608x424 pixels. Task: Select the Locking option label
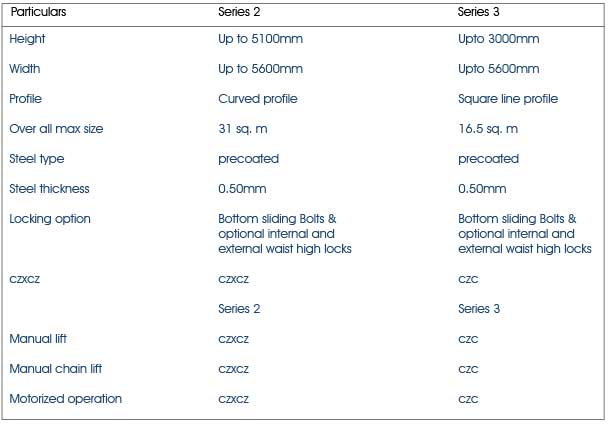point(50,219)
